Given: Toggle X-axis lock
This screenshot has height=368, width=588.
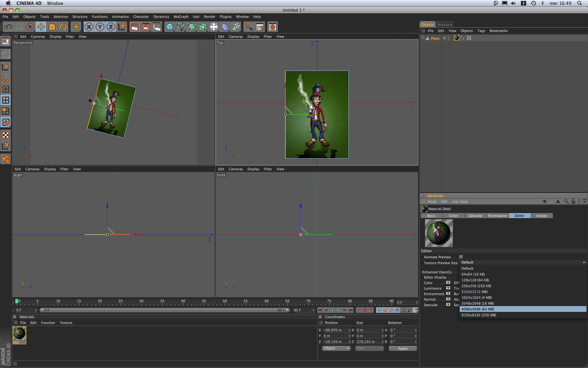Looking at the screenshot, I should 89,27.
